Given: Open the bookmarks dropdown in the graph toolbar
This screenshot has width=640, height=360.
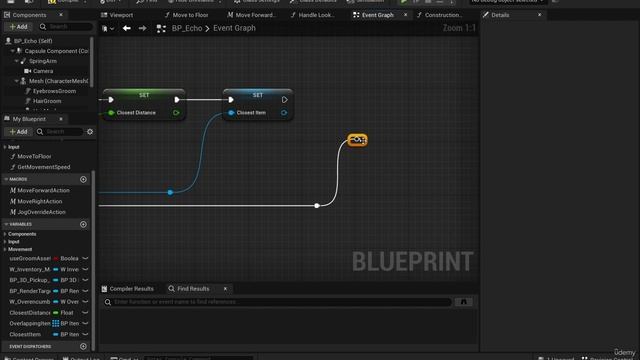Looking at the screenshot, I should 108,29.
